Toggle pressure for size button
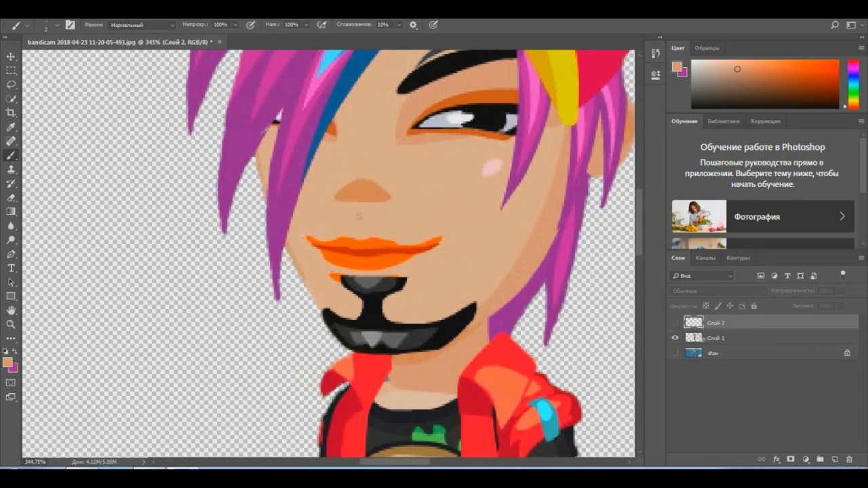868x488 pixels. tap(433, 24)
